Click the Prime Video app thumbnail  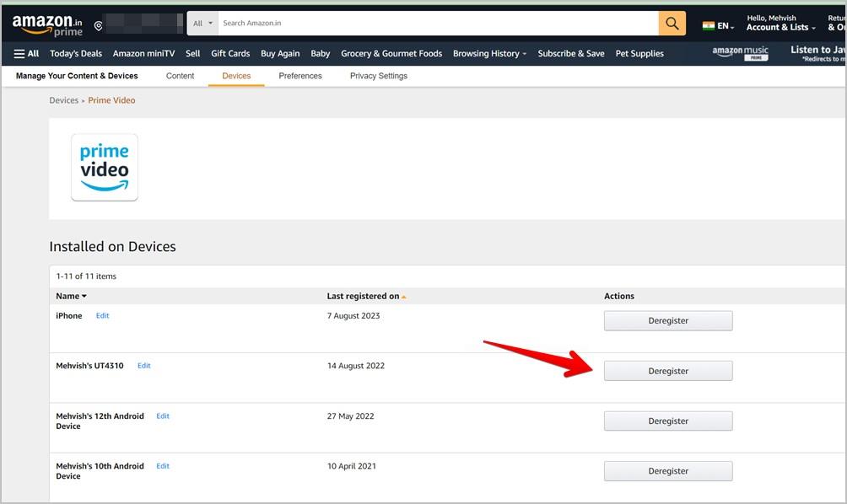(x=105, y=167)
